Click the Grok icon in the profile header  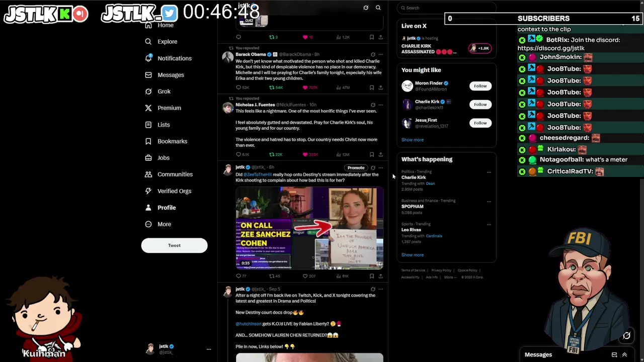click(366, 8)
